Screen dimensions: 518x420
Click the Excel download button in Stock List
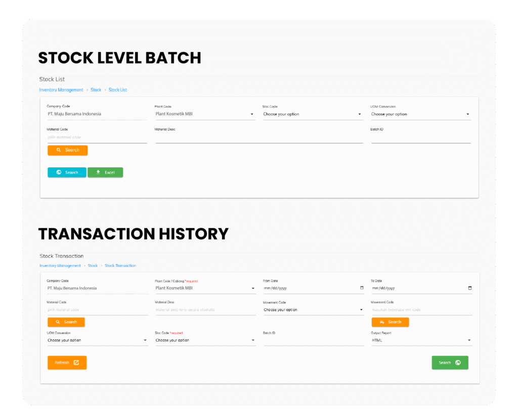coord(105,172)
